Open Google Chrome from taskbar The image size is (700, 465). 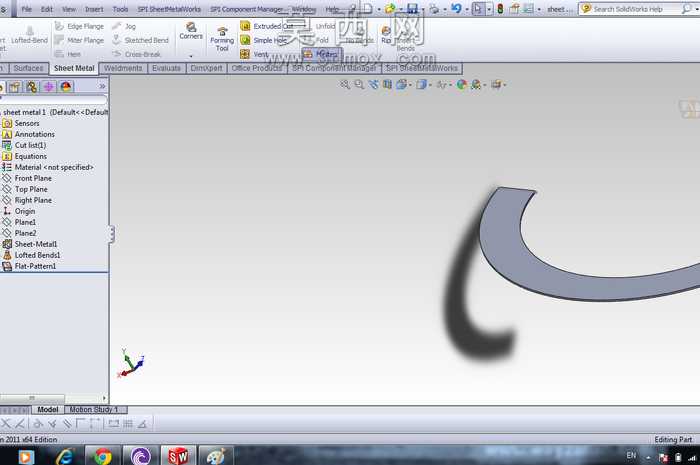tap(103, 456)
